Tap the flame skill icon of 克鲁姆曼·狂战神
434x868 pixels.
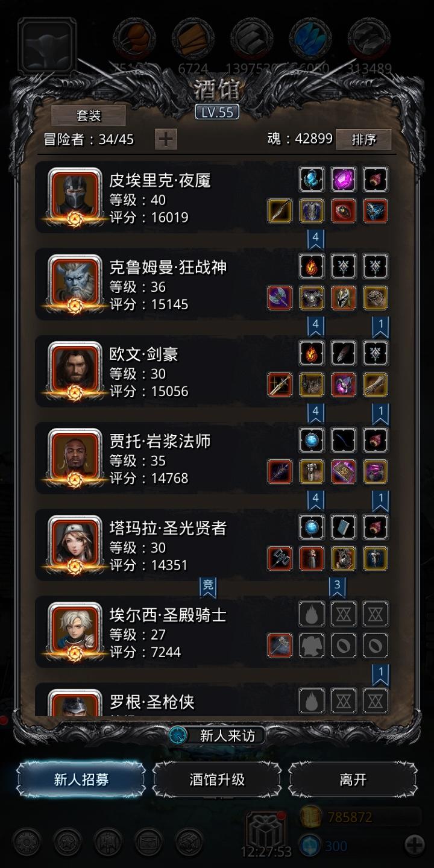tap(312, 266)
